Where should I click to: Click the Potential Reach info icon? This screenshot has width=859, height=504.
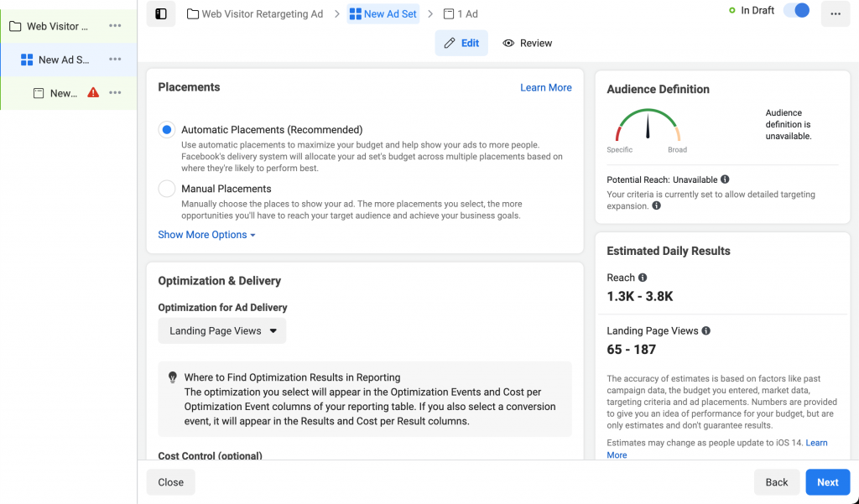click(725, 179)
